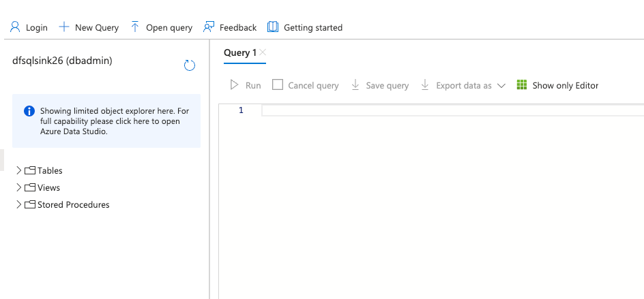Refresh the object explorer with circular arrow
The width and height of the screenshot is (644, 299).
190,65
